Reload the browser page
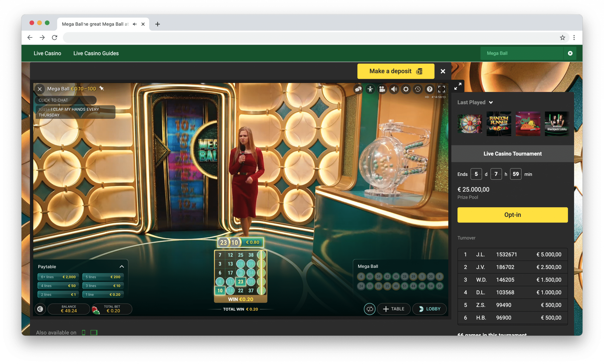Viewport: 604px width, 364px height. pyautogui.click(x=55, y=37)
